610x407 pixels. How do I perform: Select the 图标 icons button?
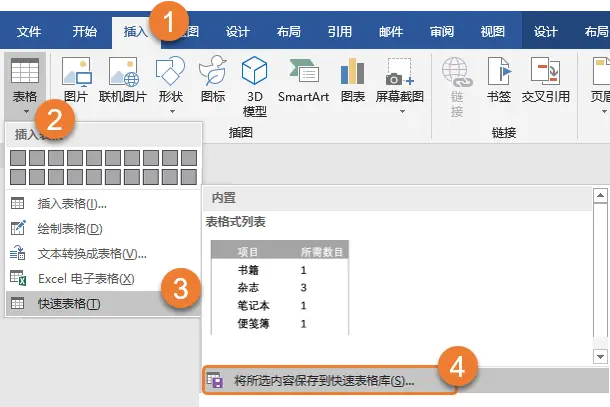tap(213, 80)
